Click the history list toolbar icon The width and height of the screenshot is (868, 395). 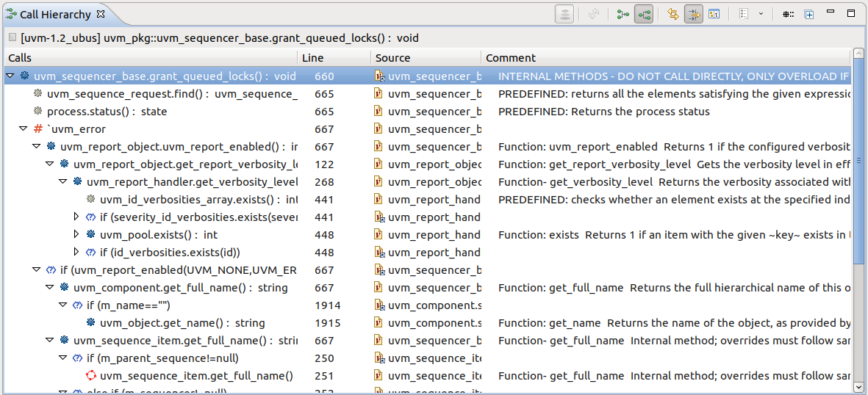744,14
